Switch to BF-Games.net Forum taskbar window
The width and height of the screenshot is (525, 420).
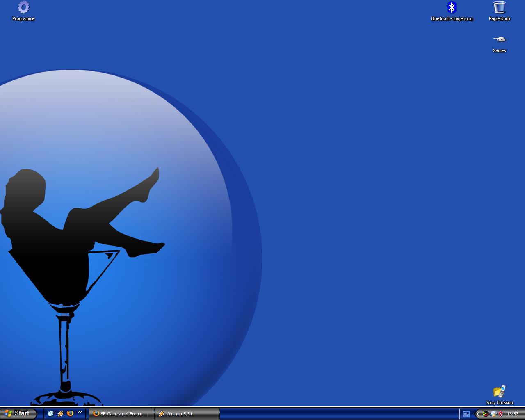(x=121, y=414)
